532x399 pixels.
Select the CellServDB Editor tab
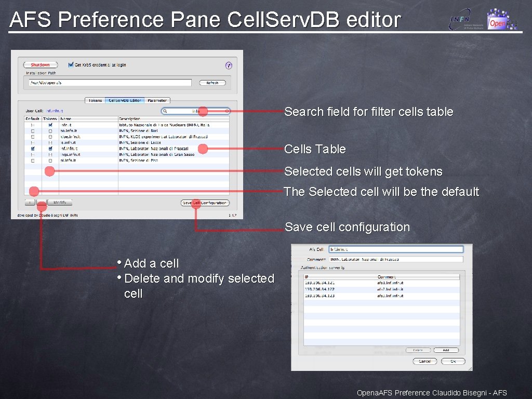click(125, 100)
